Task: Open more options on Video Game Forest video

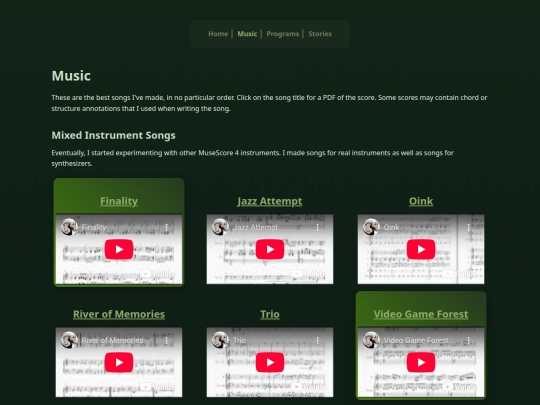Action: (469, 340)
